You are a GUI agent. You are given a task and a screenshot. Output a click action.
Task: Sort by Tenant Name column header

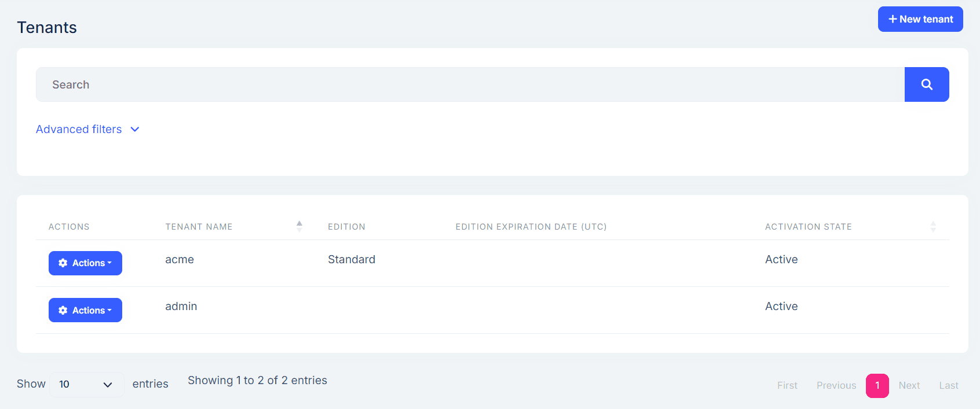[x=199, y=227]
